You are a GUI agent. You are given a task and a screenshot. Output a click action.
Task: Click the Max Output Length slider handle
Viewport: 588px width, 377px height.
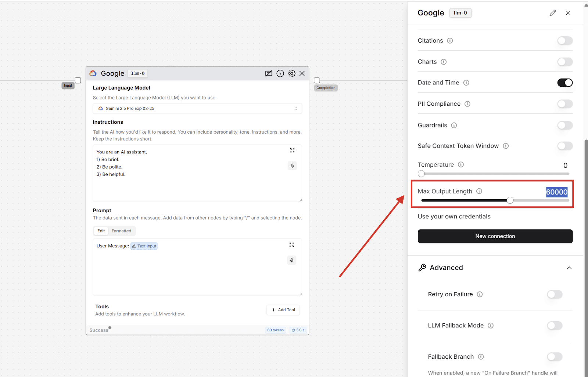point(510,200)
